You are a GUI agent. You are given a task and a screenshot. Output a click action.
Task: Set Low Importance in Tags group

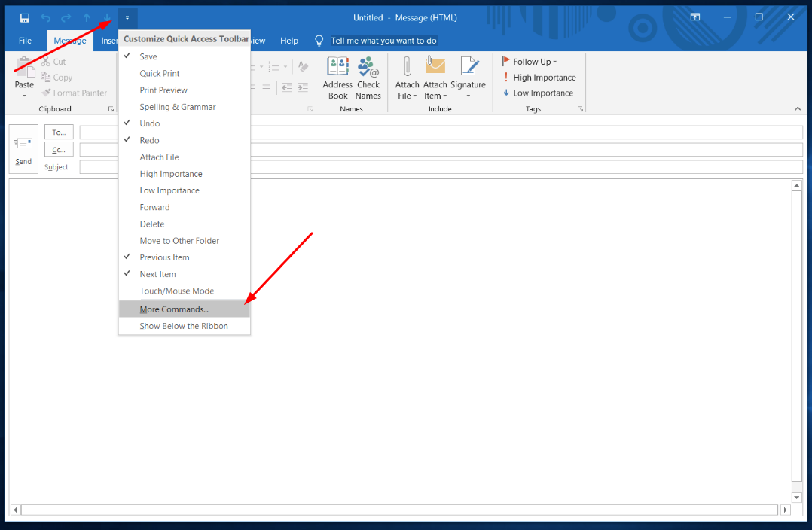coord(538,93)
